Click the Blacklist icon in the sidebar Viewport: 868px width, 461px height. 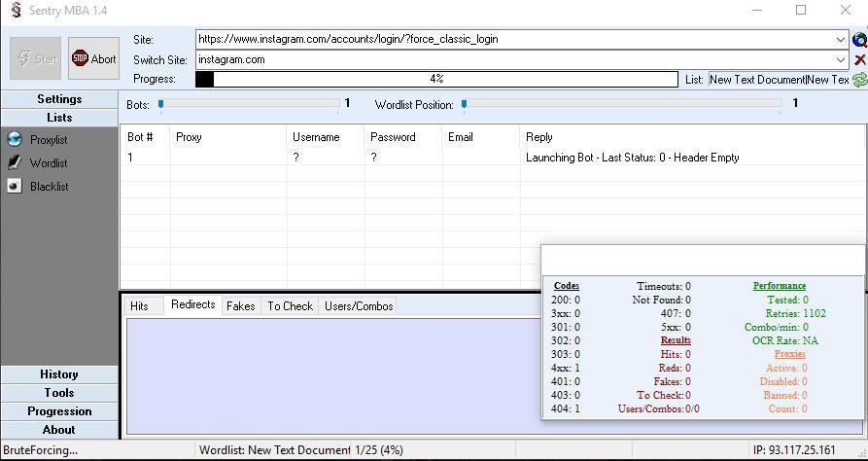coord(15,186)
